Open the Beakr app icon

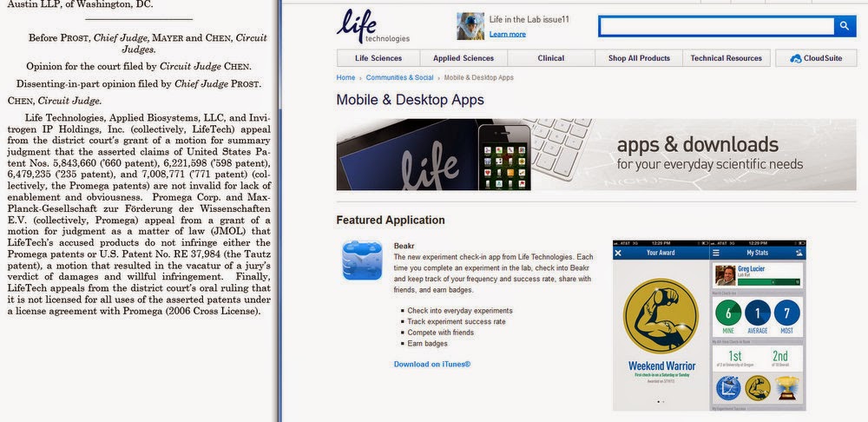click(362, 260)
